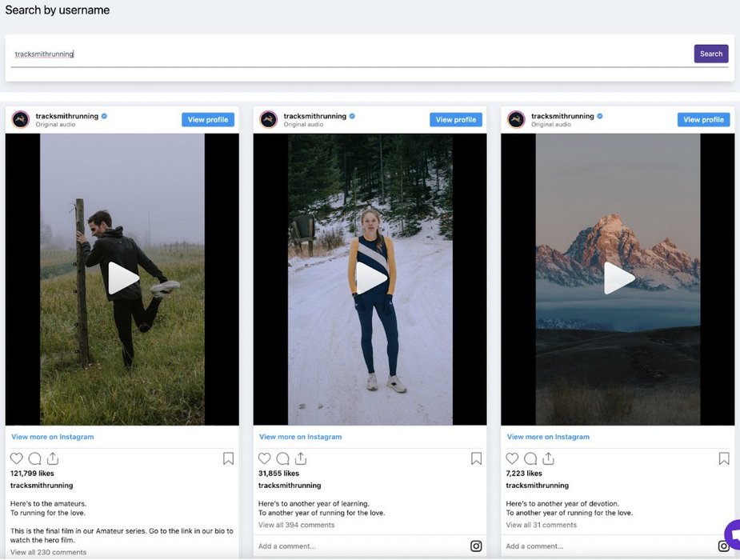Screen dimensions: 740x560
Task: Click Instagram logo icon on snowy road post
Action: [x=476, y=546]
